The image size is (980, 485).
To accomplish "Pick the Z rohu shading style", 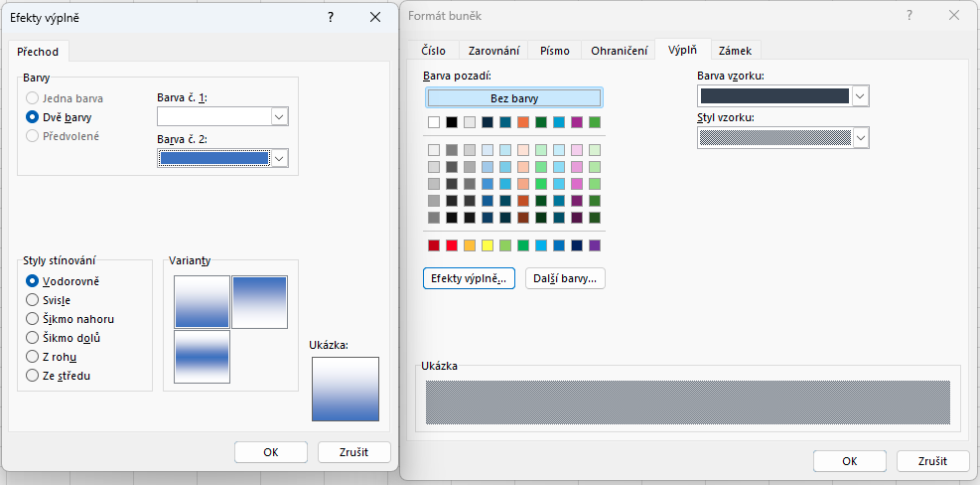I will point(33,357).
